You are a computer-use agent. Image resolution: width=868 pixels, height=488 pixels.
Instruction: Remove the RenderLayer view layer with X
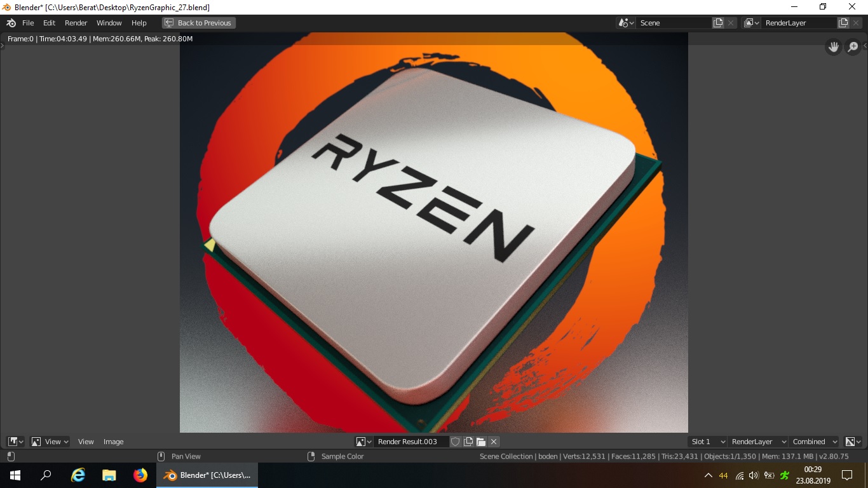(x=857, y=23)
